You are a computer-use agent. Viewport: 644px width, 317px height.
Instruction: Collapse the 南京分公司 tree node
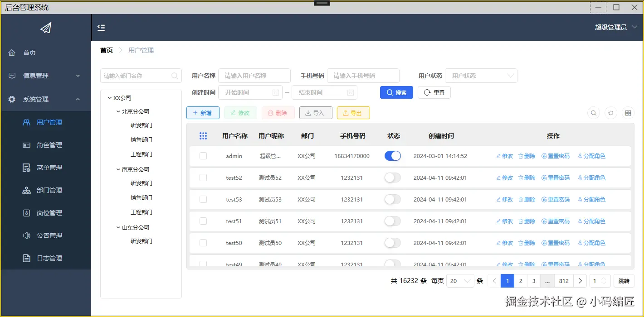[x=118, y=169]
